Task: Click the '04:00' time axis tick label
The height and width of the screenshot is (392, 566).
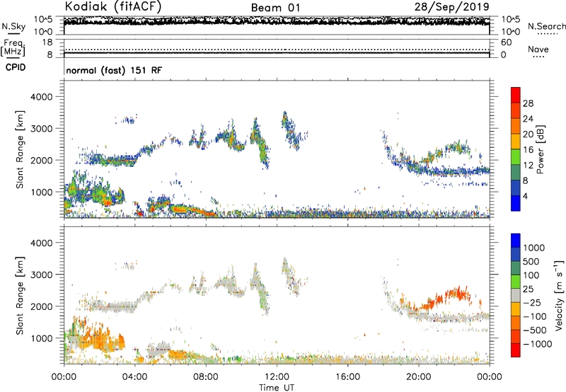Action: 134,377
